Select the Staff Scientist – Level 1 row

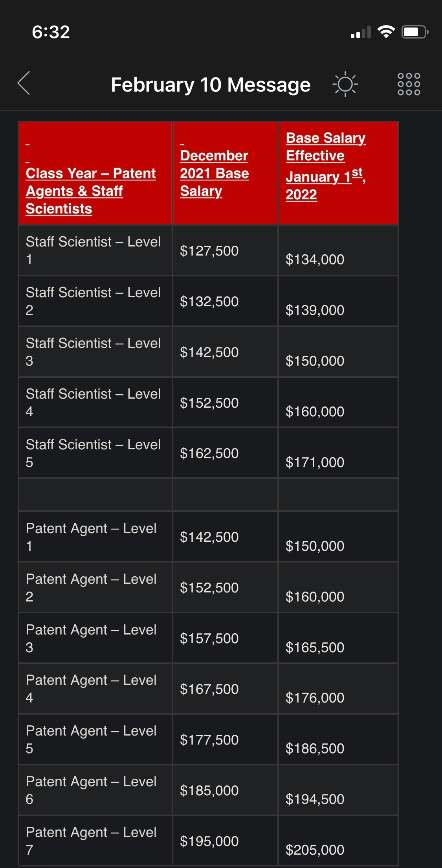coord(208,250)
